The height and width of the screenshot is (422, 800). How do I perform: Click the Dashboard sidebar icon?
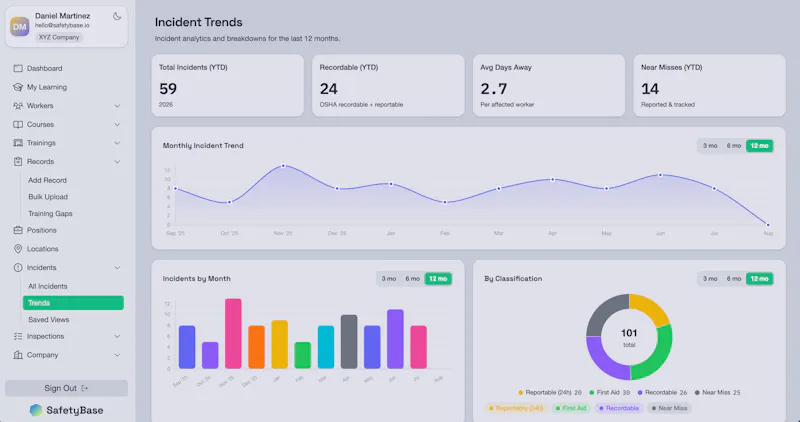tap(18, 68)
